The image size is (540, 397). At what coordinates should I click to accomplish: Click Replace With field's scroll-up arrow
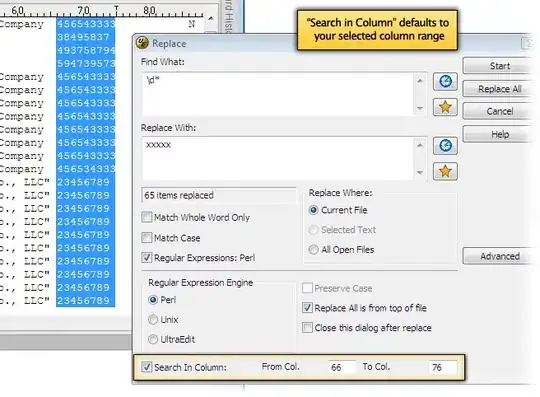[420, 145]
